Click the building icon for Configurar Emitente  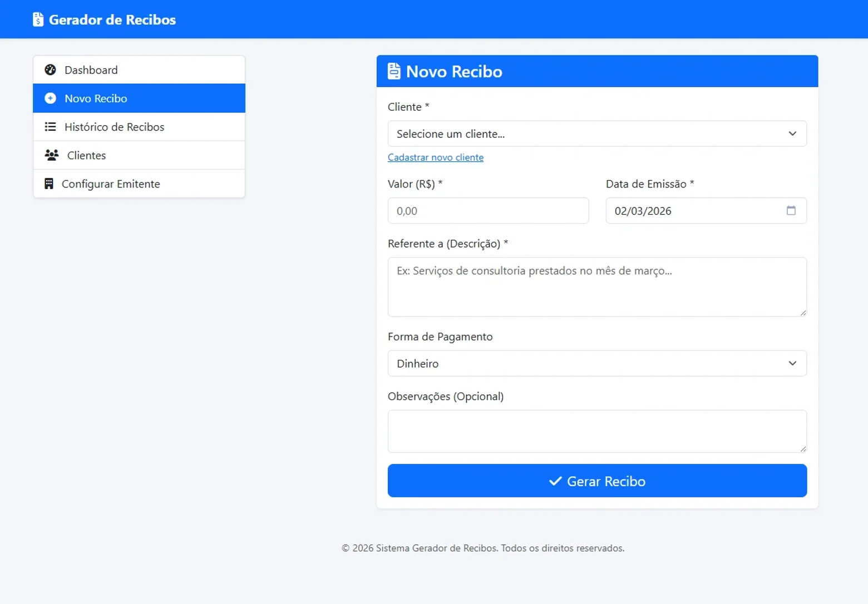(49, 184)
